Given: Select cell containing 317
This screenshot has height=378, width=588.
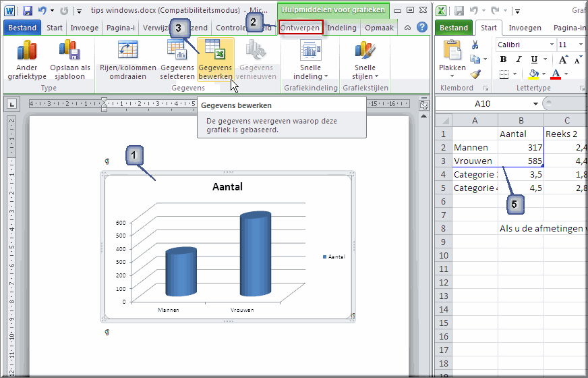Looking at the screenshot, I should (x=521, y=148).
